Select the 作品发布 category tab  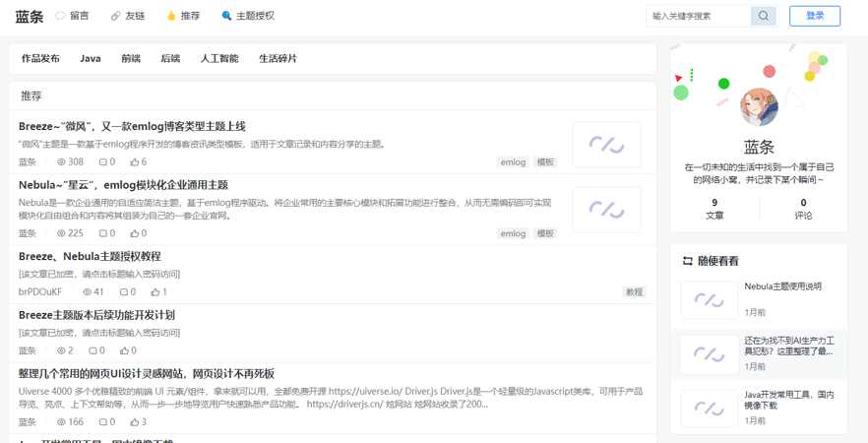pos(40,59)
